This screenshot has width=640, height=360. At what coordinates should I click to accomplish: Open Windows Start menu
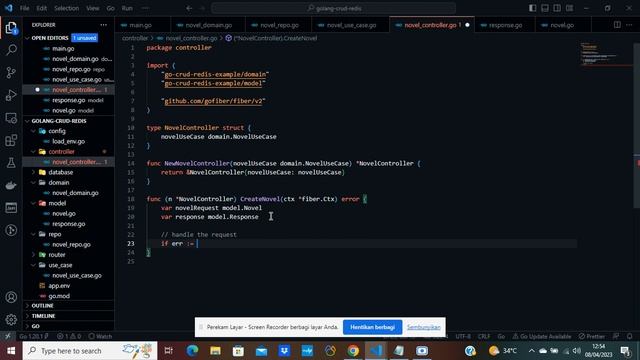click(x=11, y=351)
